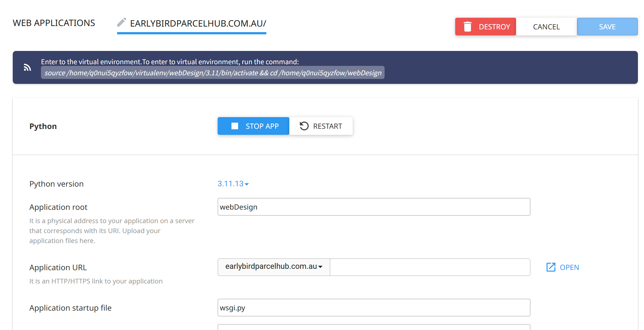Click the 'It is an HTTP/HTTPS link' hint

click(96, 281)
